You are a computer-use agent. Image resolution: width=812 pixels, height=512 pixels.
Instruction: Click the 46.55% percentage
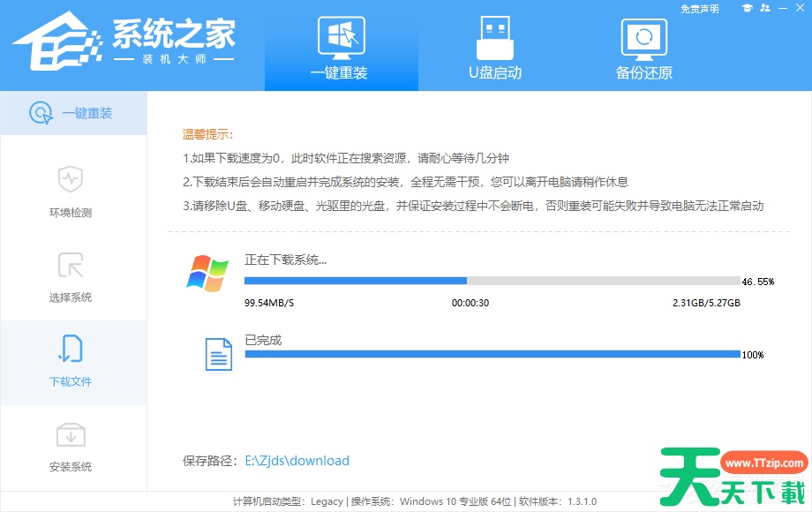coord(758,282)
